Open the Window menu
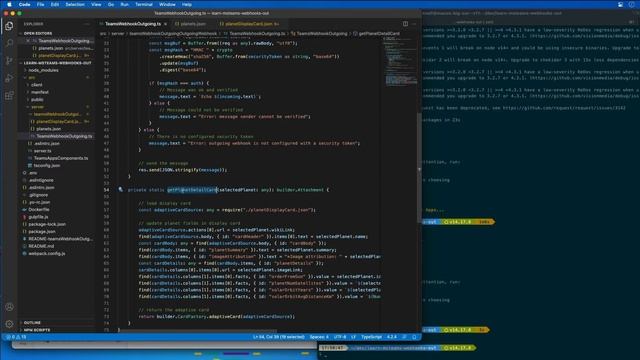The width and height of the screenshot is (640, 360). click(167, 4)
